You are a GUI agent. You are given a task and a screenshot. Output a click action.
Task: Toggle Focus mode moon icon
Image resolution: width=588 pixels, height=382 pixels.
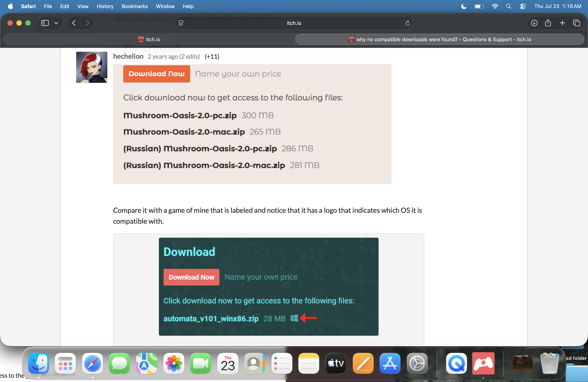[464, 6]
